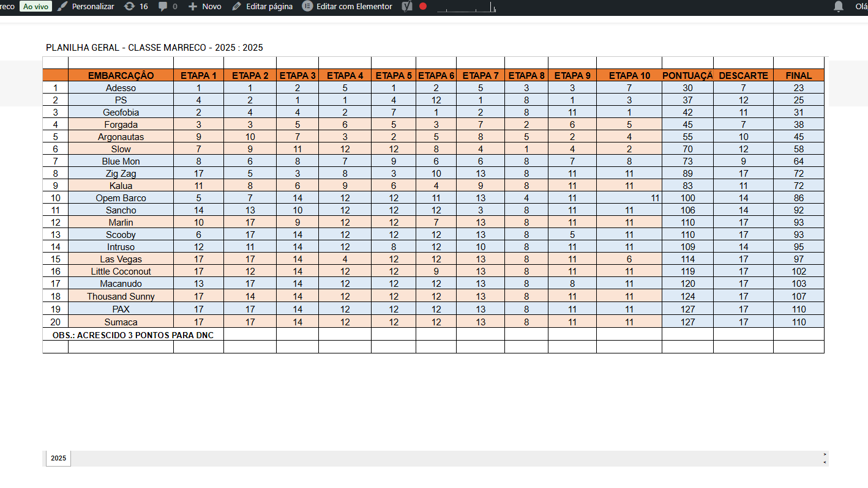Click the Personalizar brush icon
This screenshot has height=488, width=868.
click(62, 6)
